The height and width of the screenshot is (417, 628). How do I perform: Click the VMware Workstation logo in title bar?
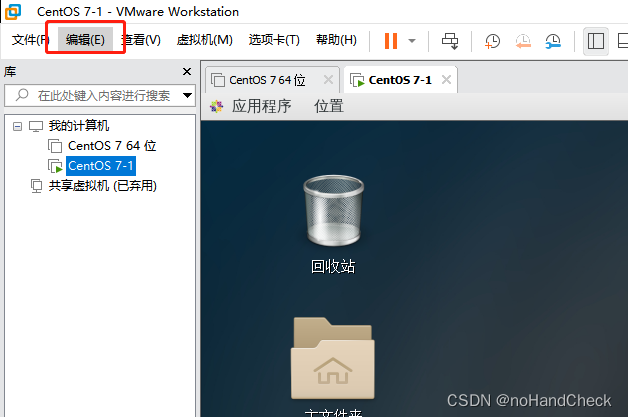click(13, 12)
